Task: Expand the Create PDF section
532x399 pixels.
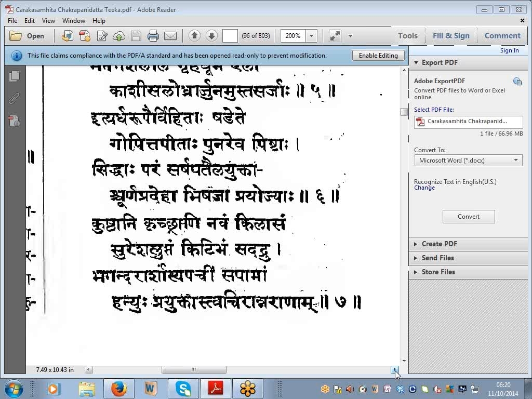Action: pyautogui.click(x=439, y=244)
